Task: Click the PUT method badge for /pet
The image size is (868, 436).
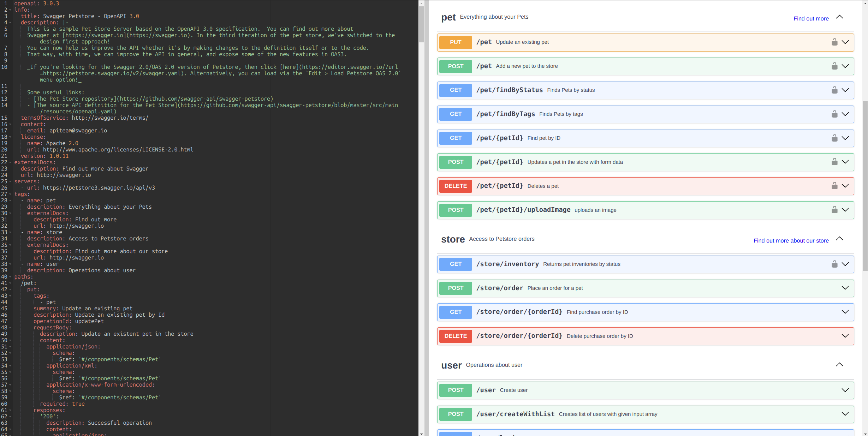Action: pyautogui.click(x=456, y=42)
